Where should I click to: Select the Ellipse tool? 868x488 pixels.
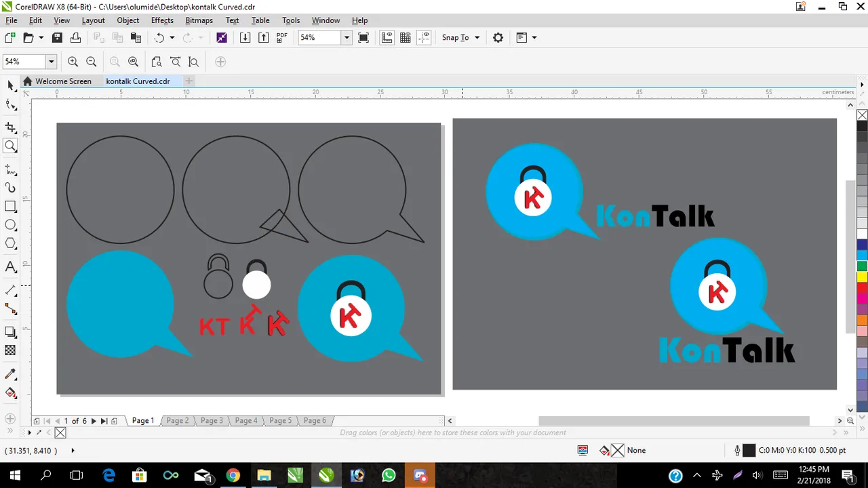(10, 224)
